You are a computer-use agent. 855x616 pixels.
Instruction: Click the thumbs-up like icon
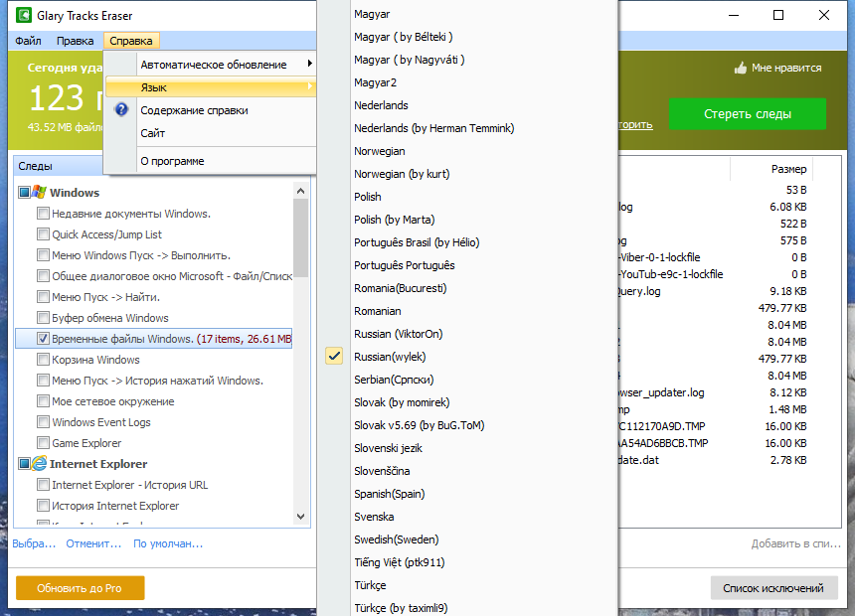[740, 68]
